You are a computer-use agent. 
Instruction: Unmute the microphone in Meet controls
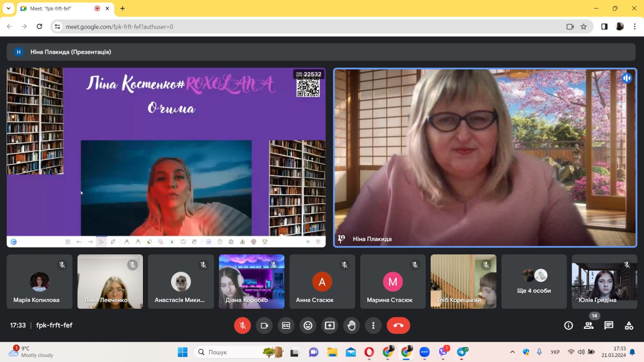(x=242, y=325)
